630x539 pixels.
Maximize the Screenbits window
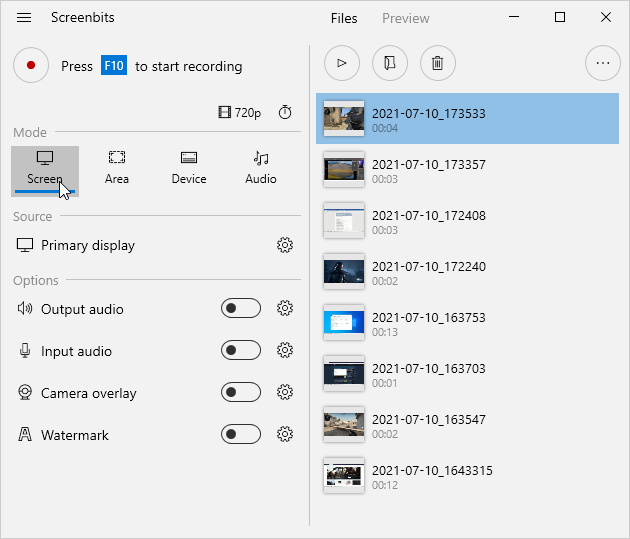pyautogui.click(x=560, y=17)
